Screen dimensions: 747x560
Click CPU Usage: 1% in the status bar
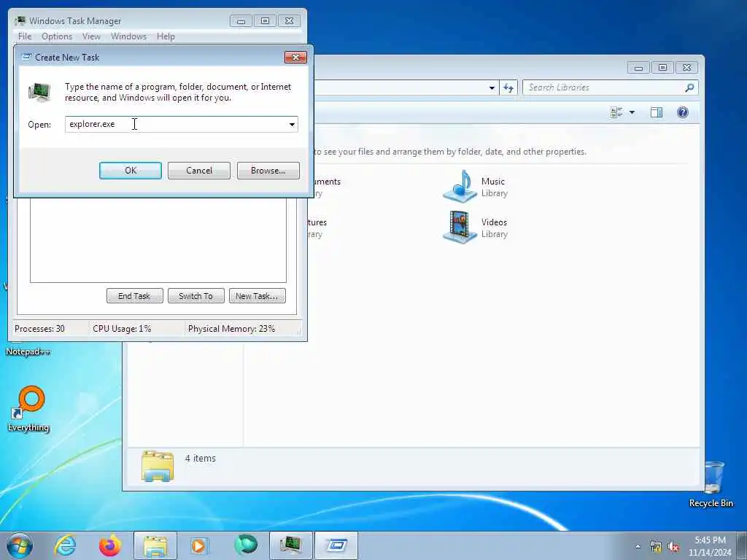[x=122, y=329]
